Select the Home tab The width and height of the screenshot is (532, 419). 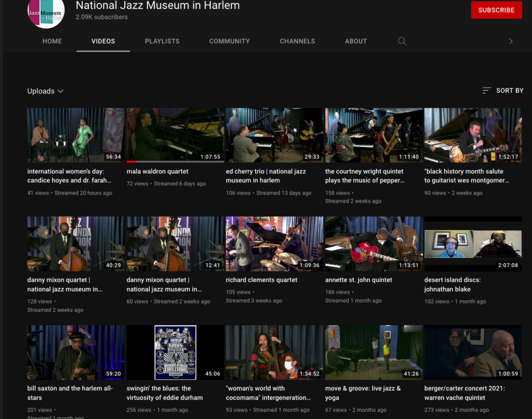coord(52,41)
